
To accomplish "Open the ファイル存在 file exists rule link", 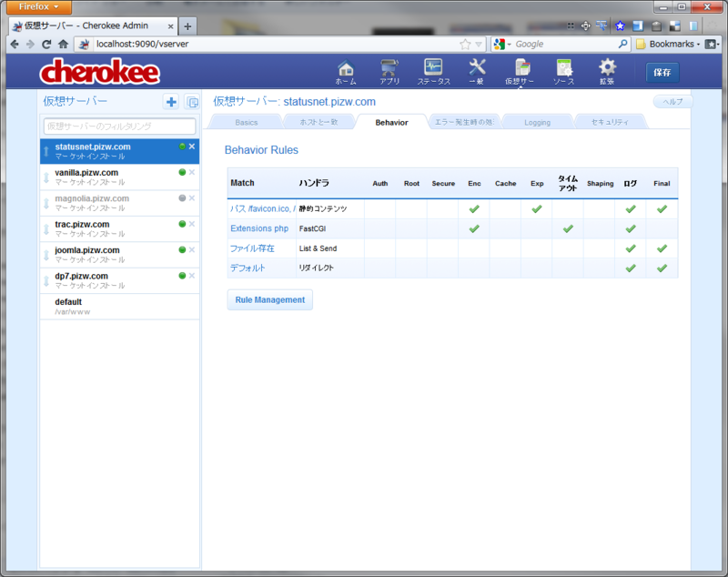I will (x=252, y=248).
